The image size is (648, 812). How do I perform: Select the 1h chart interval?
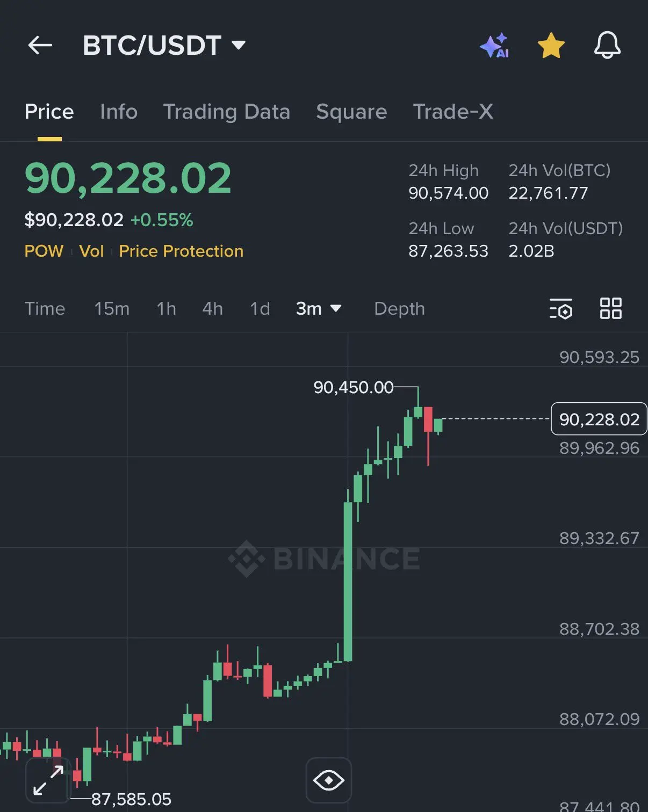(166, 309)
